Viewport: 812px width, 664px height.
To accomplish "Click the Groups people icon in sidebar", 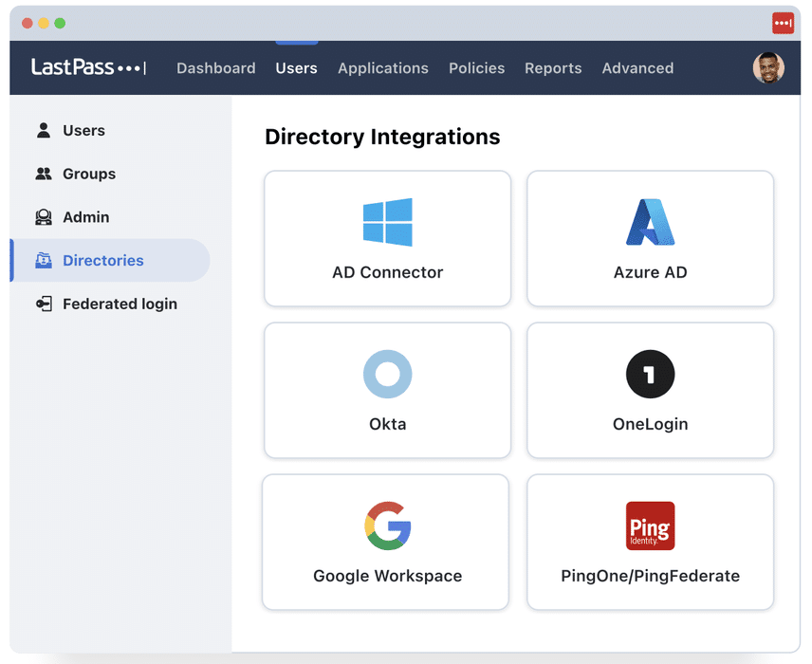I will coord(45,174).
